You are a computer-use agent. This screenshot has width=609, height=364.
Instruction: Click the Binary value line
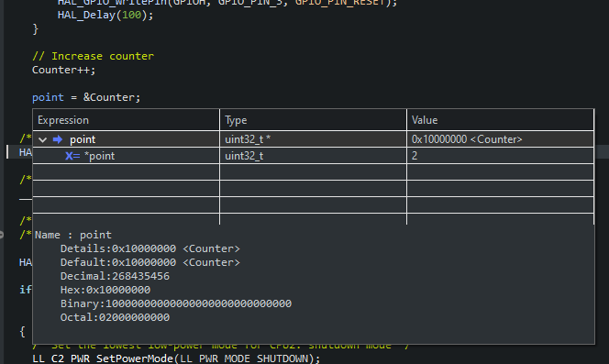click(176, 303)
